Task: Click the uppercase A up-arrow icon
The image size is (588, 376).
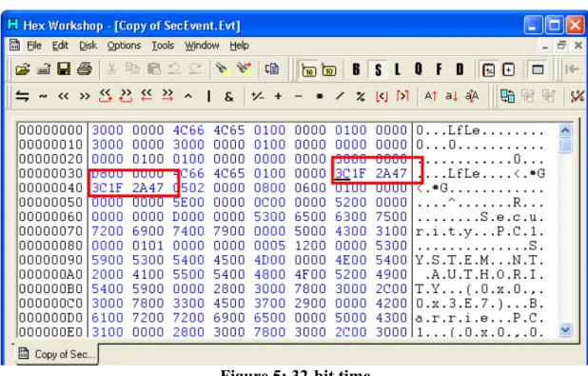Action: tap(431, 96)
